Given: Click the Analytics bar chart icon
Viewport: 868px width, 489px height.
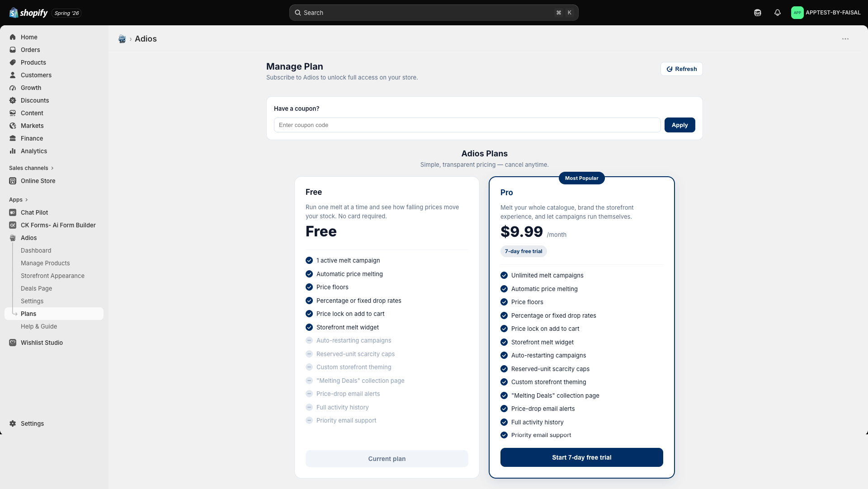Looking at the screenshot, I should pyautogui.click(x=13, y=151).
